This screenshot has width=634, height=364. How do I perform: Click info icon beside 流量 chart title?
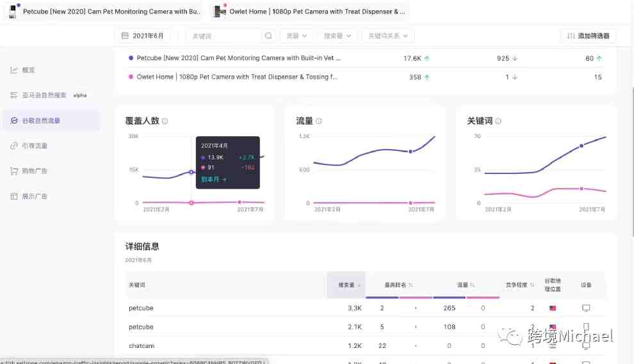[319, 121]
